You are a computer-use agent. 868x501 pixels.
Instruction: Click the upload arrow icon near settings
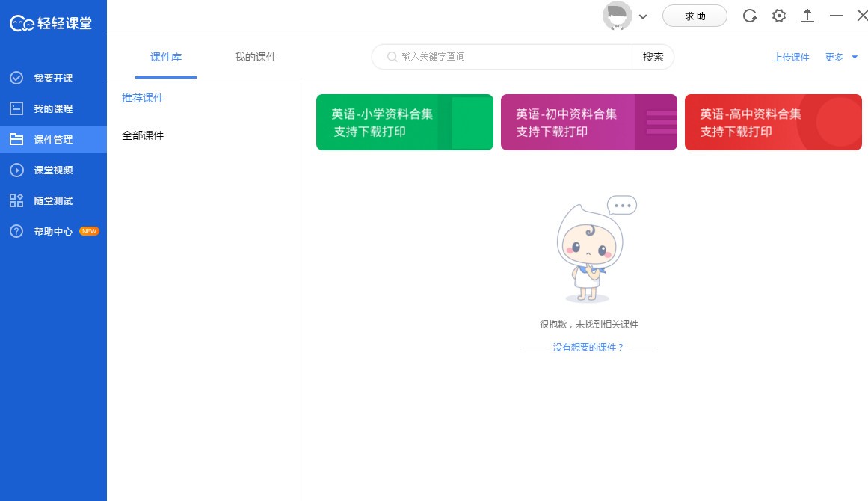tap(807, 16)
